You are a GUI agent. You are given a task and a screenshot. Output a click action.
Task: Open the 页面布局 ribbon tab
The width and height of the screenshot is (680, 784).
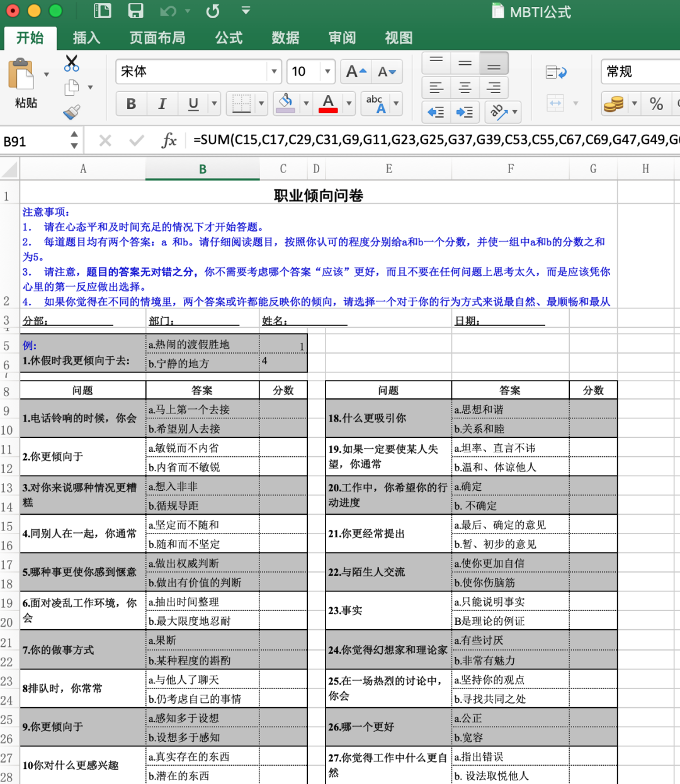pyautogui.click(x=157, y=38)
